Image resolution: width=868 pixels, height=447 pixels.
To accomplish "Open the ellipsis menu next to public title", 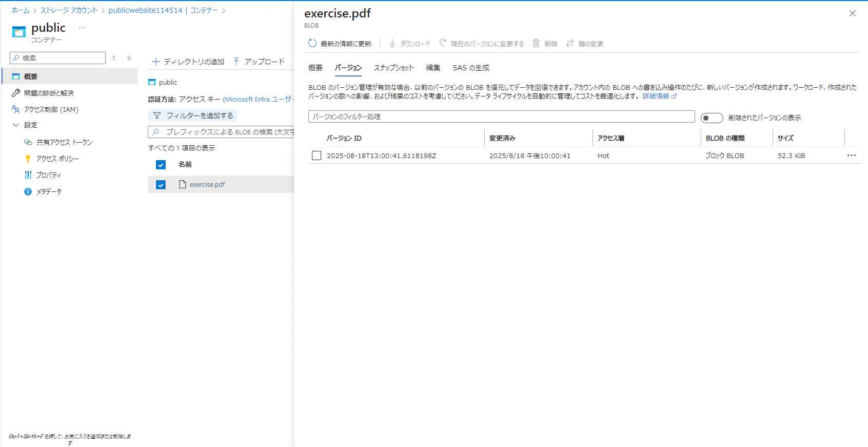I will pyautogui.click(x=82, y=28).
